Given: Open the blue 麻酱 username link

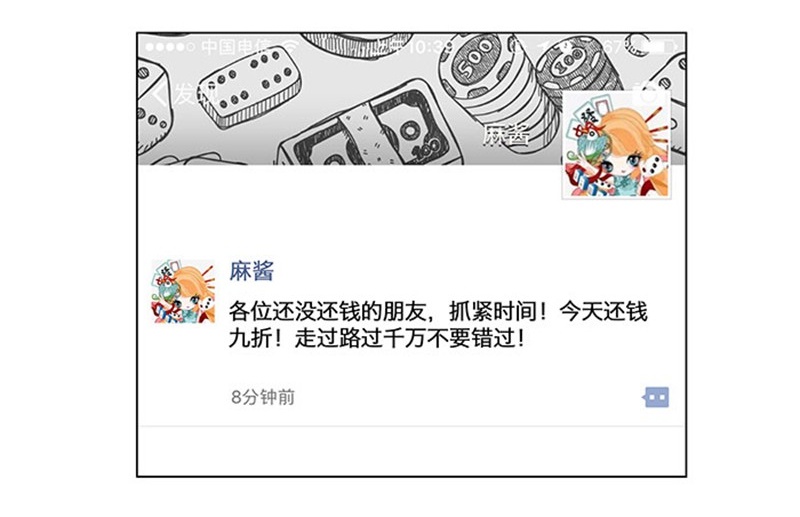Looking at the screenshot, I should [252, 270].
